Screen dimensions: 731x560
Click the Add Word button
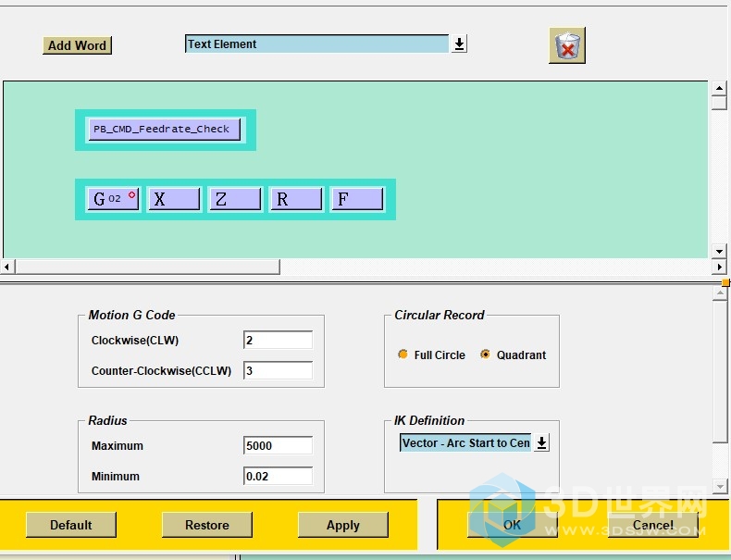click(78, 45)
